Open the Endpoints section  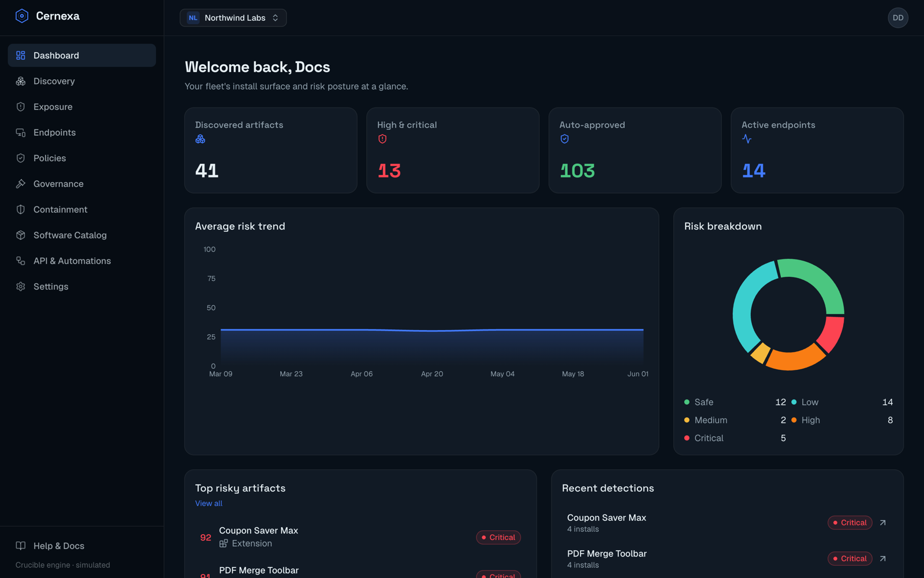(82, 132)
